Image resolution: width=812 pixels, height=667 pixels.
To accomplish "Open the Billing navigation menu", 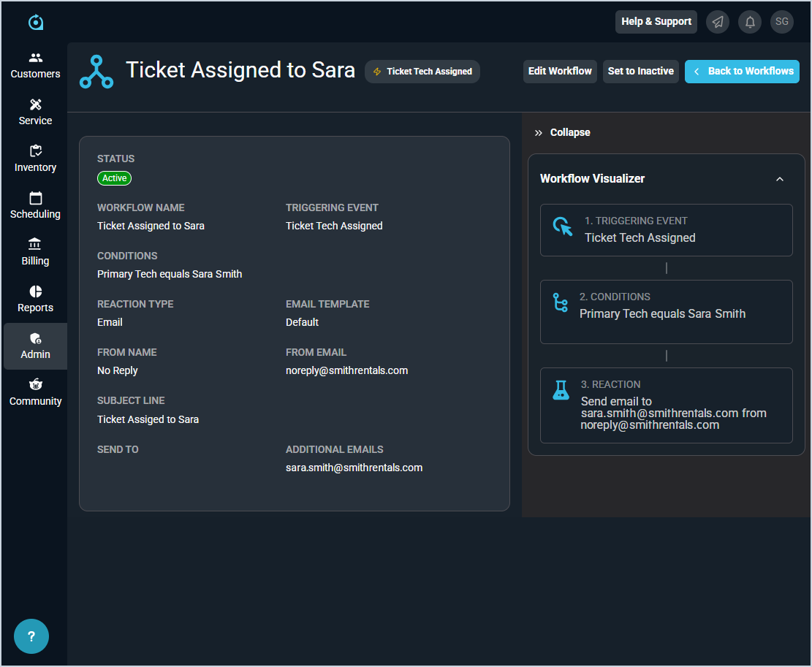I will click(35, 252).
